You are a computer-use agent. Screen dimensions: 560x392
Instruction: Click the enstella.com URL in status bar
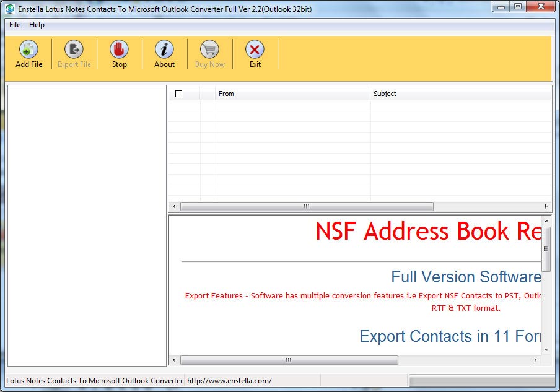(x=229, y=381)
